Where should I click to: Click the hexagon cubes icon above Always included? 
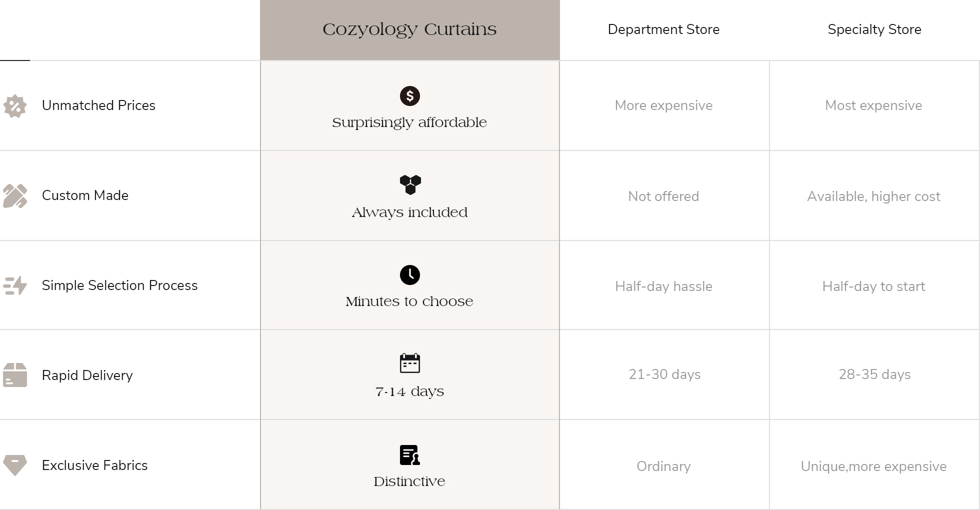point(410,185)
